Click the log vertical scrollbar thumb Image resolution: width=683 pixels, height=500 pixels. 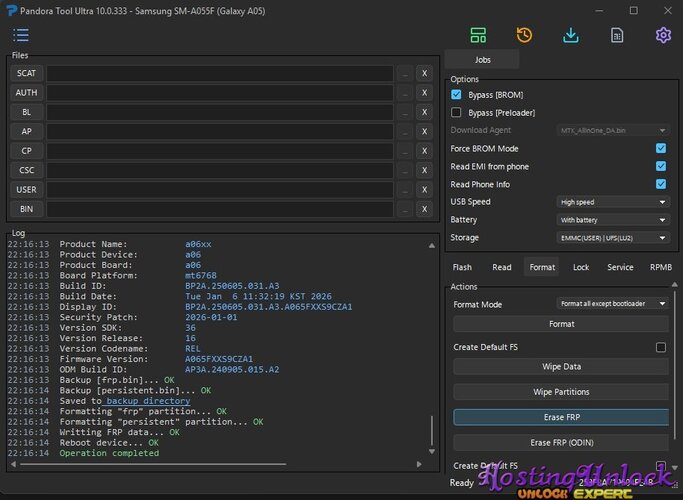point(432,431)
